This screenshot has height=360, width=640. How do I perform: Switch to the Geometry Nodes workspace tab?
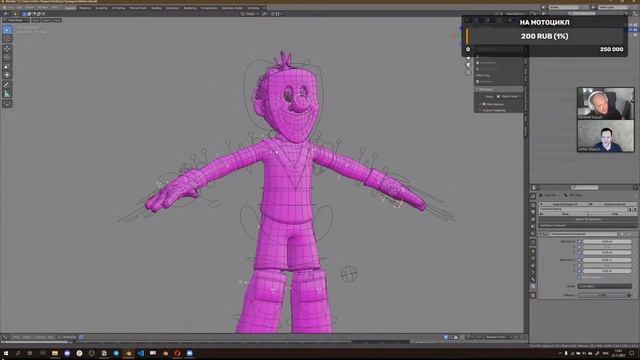(x=232, y=8)
